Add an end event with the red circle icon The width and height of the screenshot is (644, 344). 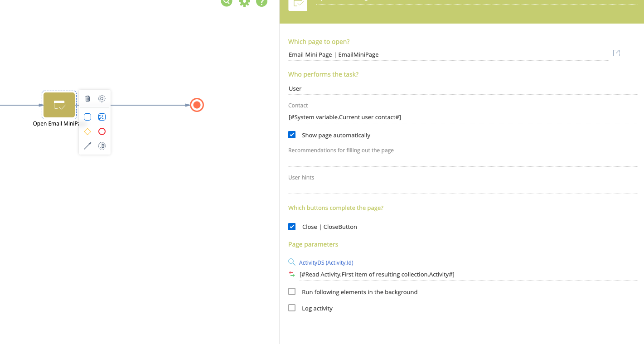102,131
